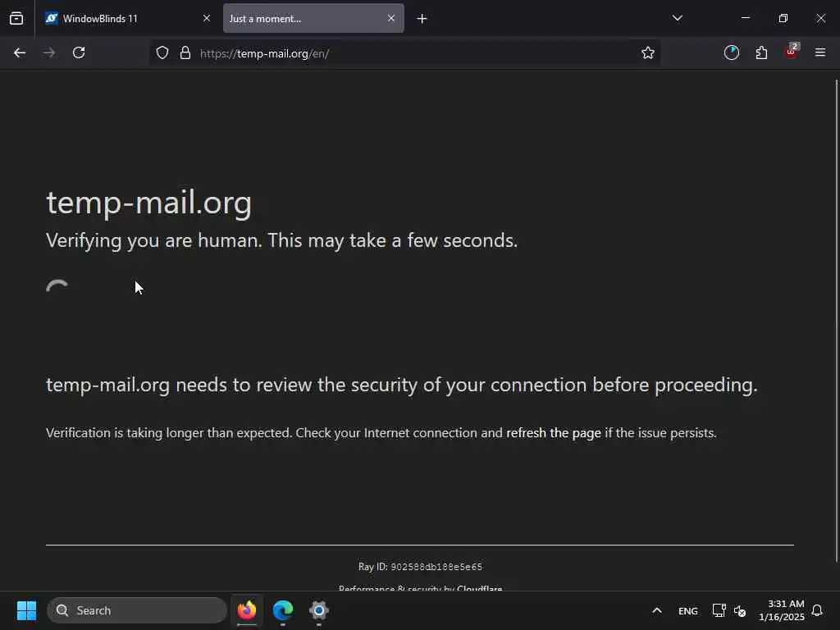This screenshot has width=840, height=630.
Task: Open the ENG language switcher
Action: [x=688, y=610]
